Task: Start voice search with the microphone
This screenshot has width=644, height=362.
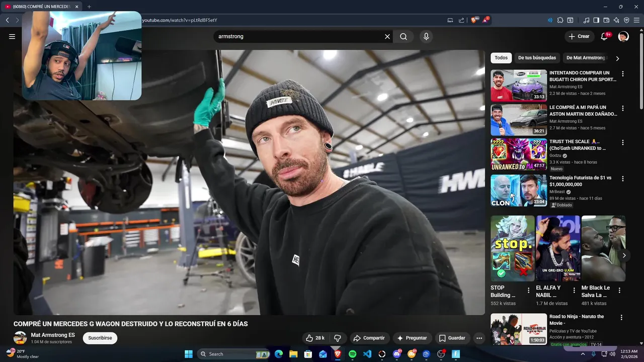Action: coord(426,37)
